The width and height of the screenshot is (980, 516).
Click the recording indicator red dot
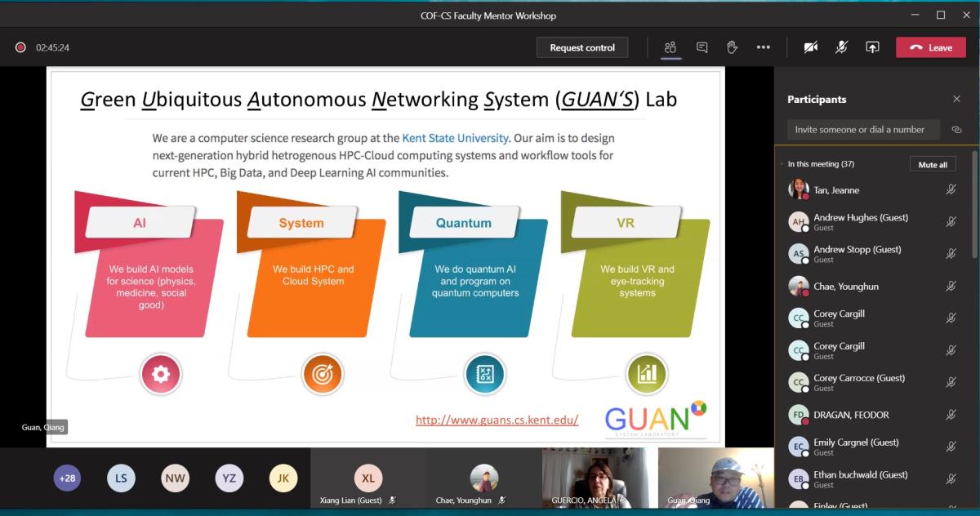tap(20, 47)
